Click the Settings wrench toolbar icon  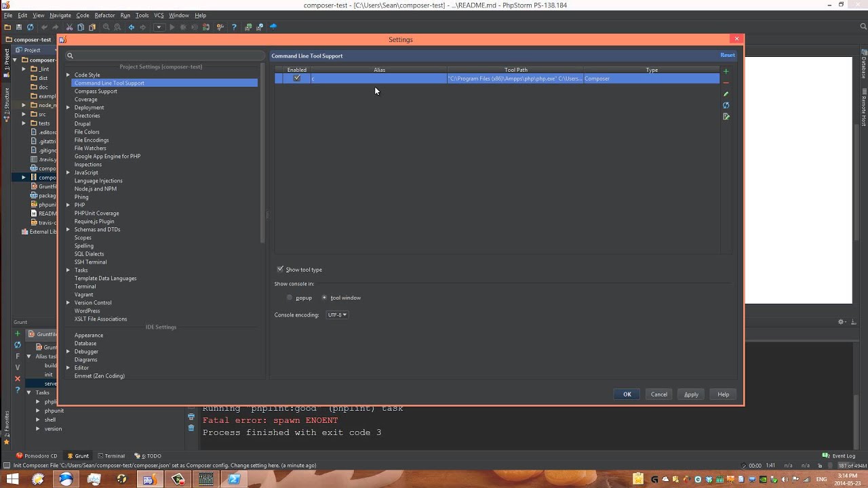tap(220, 27)
